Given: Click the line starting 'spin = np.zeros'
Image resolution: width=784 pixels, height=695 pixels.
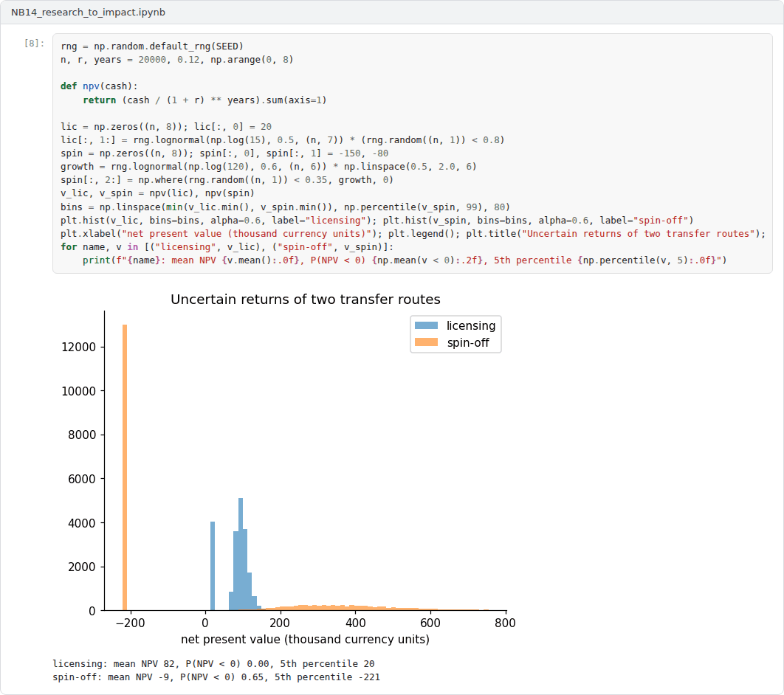Looking at the screenshot, I should (x=224, y=153).
